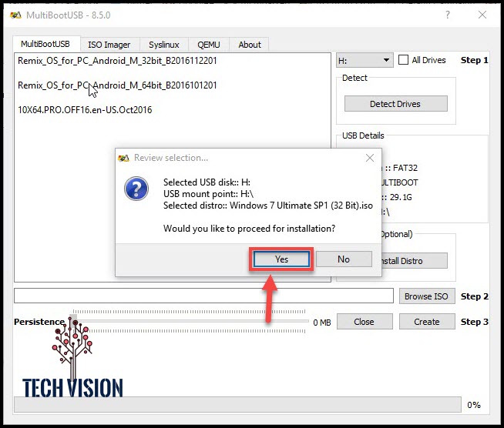Select Remix_OS 64bit B2016101201 entry
The image size is (504, 428).
[117, 85]
